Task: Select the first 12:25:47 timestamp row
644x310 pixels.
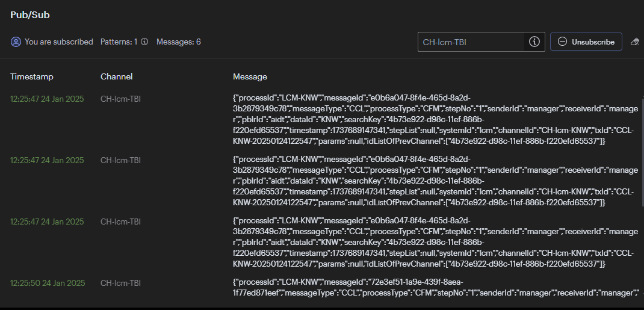Action: point(47,99)
